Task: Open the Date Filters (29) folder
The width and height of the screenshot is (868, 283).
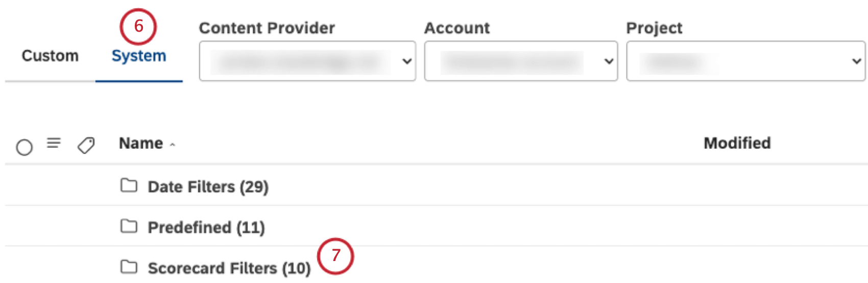Action: pos(208,187)
